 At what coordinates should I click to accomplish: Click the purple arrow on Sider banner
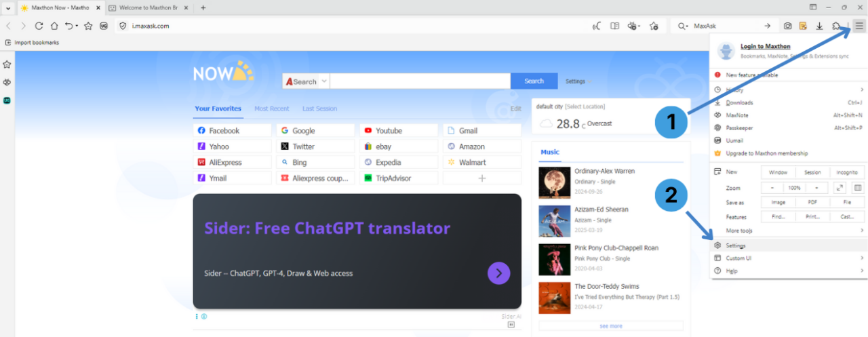(498, 273)
